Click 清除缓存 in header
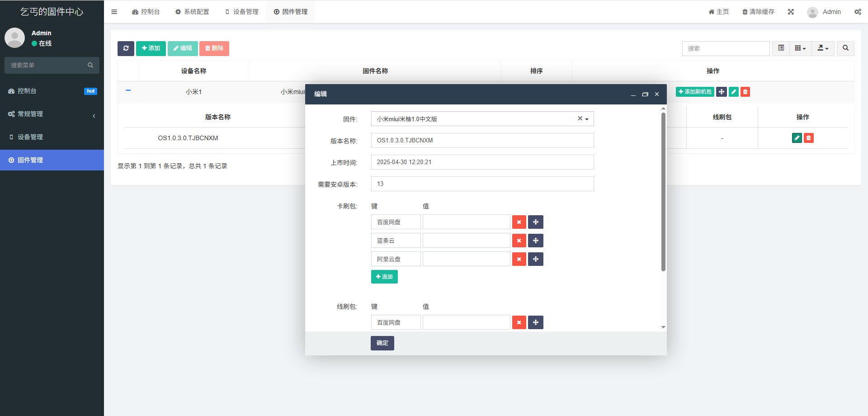This screenshot has width=868, height=416. click(x=759, y=12)
